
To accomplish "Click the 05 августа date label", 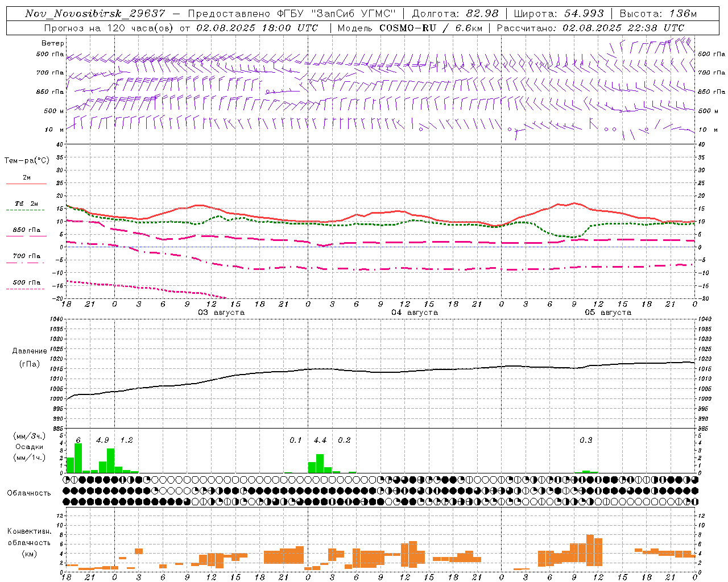I will 608,313.
